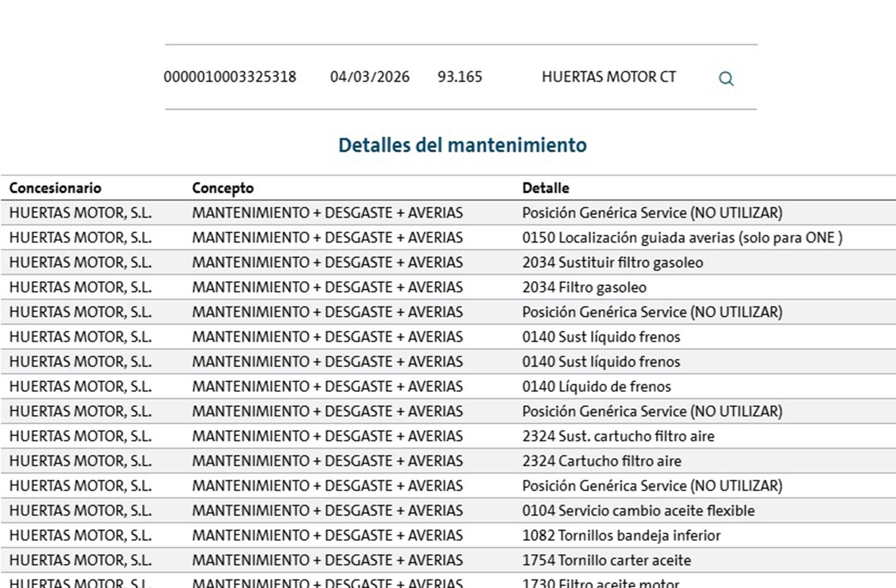This screenshot has height=588, width=896.
Task: Select the 1754 Tornillo carter aceite entry
Action: [607, 560]
